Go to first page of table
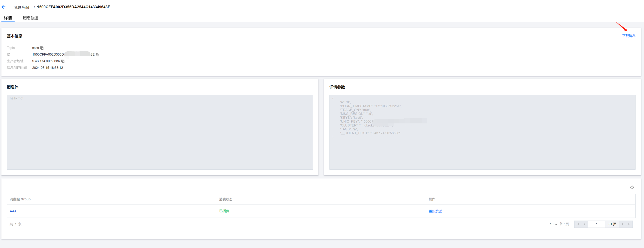 pos(578,224)
